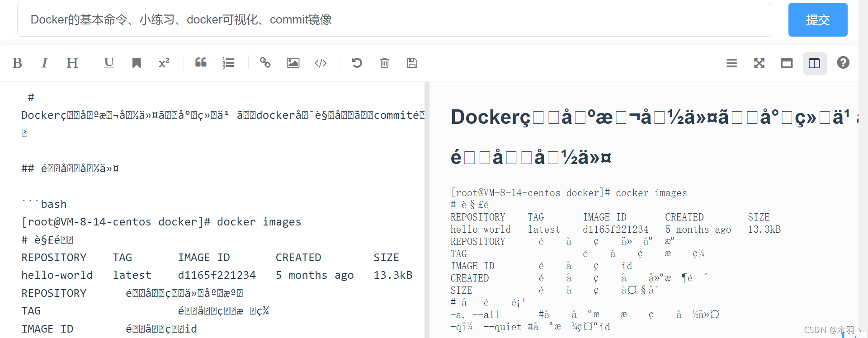Open the help question mark icon
This screenshot has height=338, width=868.
click(x=843, y=63)
